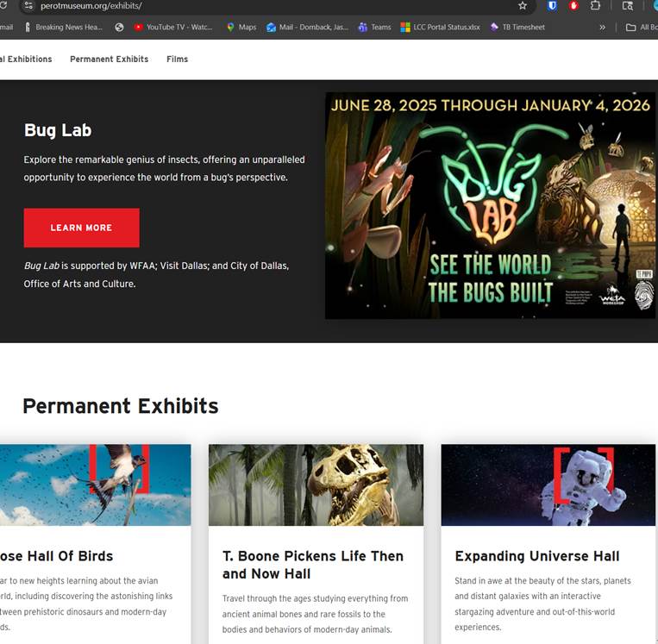Viewport: 658px width, 644px height.
Task: Click the address bar URL field
Action: point(259,6)
